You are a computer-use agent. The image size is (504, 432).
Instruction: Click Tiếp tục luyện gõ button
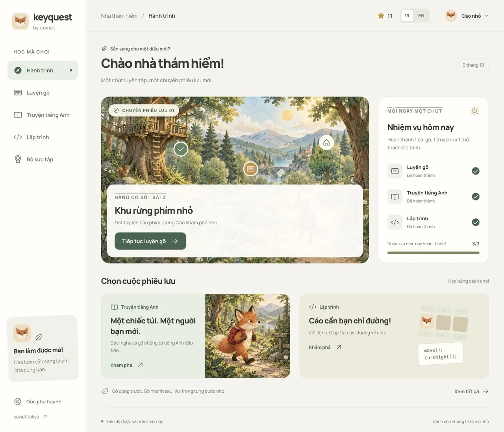pos(150,241)
